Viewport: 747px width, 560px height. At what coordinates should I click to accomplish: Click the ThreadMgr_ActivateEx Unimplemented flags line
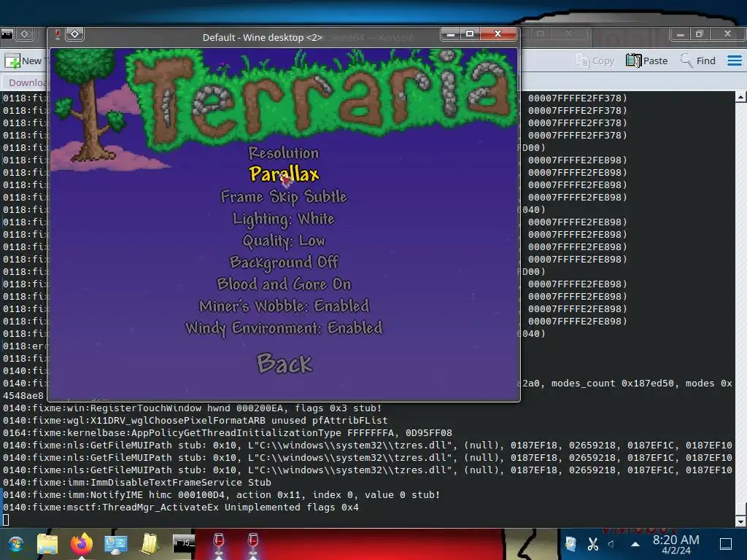click(x=181, y=507)
